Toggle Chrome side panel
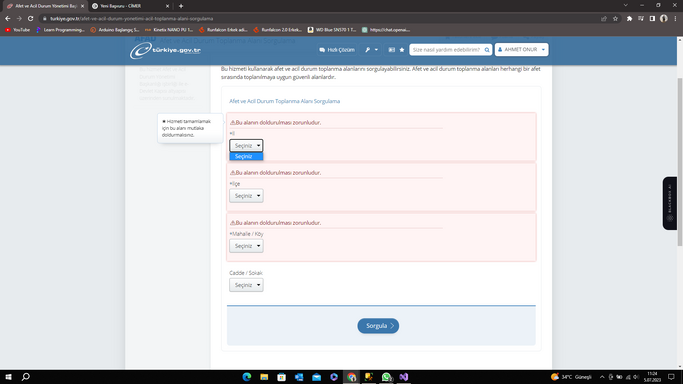The width and height of the screenshot is (683, 384). pos(652,19)
